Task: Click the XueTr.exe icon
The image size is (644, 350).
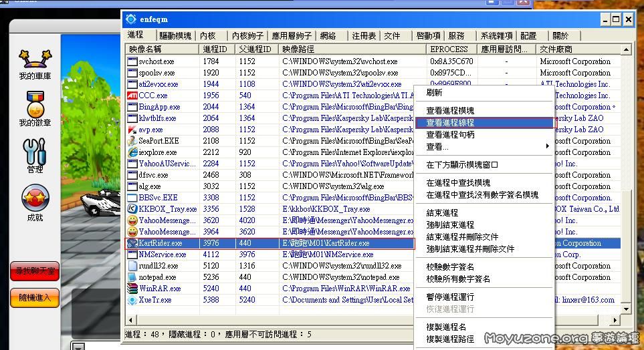Action: click(132, 300)
